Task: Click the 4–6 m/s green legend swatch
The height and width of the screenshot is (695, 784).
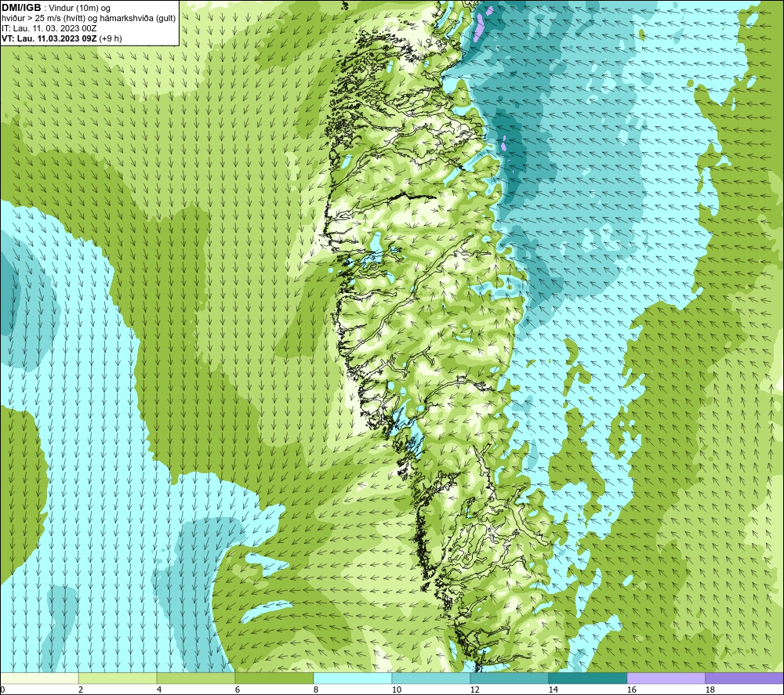Action: click(x=196, y=678)
